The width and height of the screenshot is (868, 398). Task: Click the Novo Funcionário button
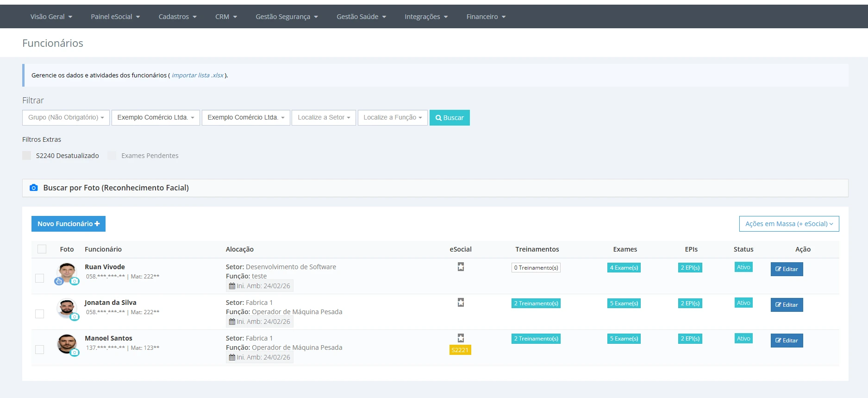tap(69, 224)
